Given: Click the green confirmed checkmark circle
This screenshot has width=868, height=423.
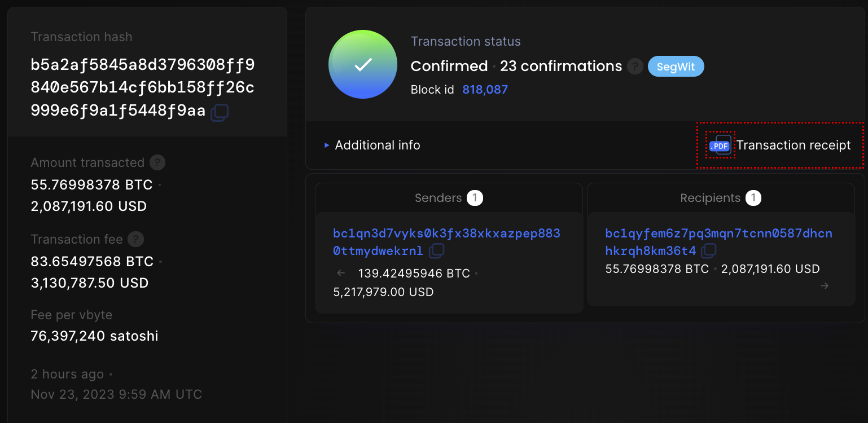Looking at the screenshot, I should [x=363, y=64].
